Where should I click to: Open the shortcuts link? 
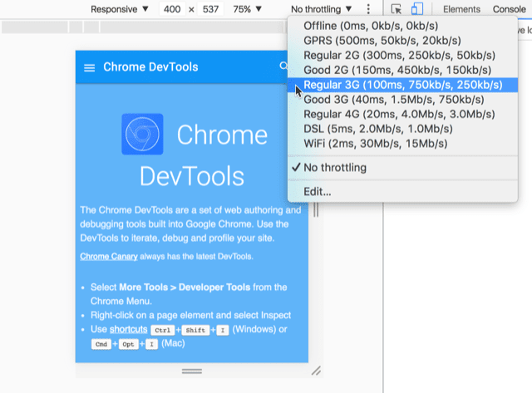tap(127, 329)
